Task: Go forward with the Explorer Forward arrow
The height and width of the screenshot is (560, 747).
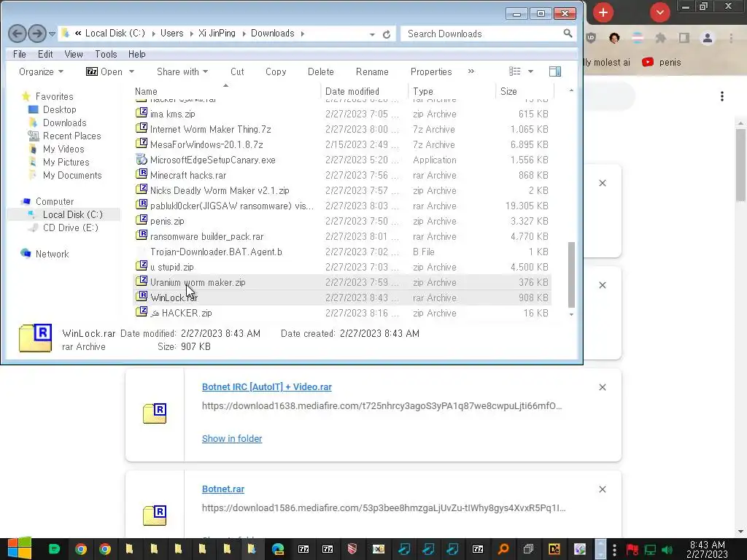Action: point(37,34)
